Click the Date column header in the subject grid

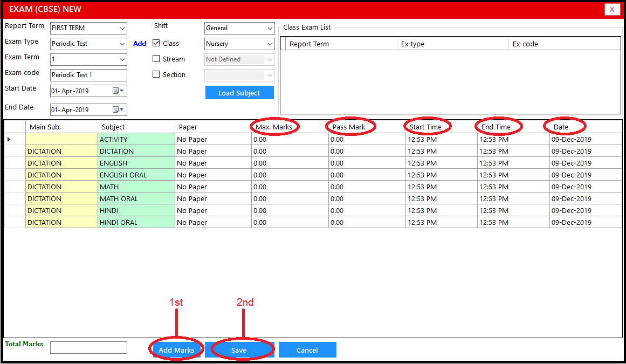586,127
